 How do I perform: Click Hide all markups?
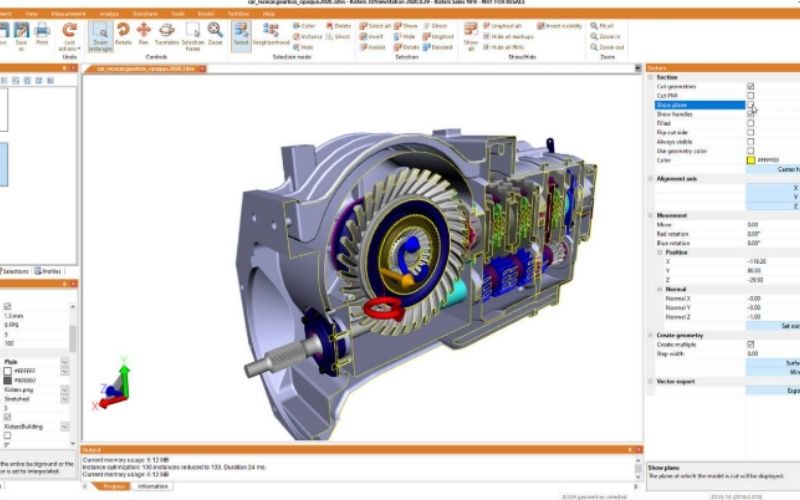(x=508, y=36)
